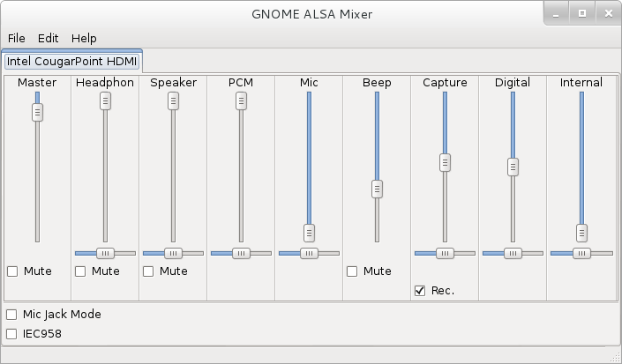
Task: Click the Capture vertical level slider handle
Action: pos(445,162)
